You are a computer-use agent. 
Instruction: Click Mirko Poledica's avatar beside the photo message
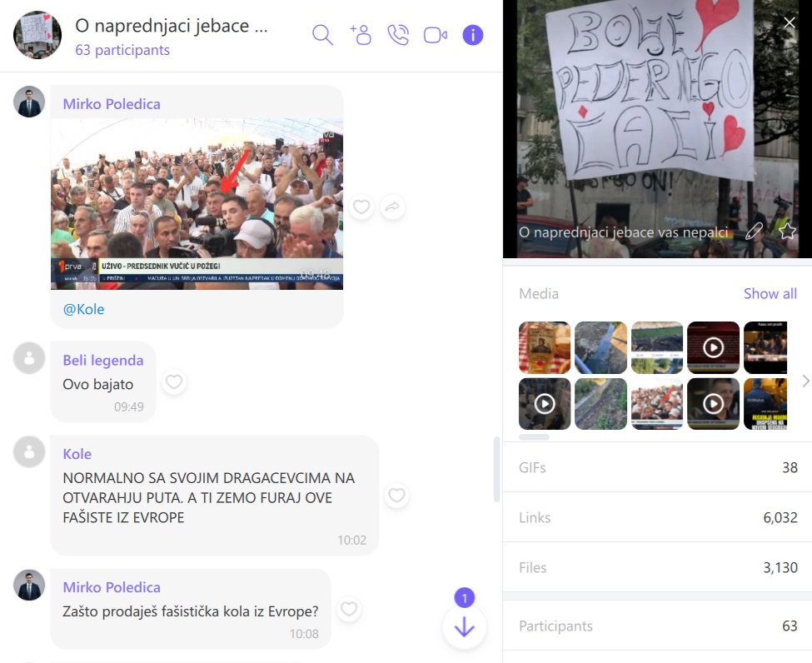[29, 102]
